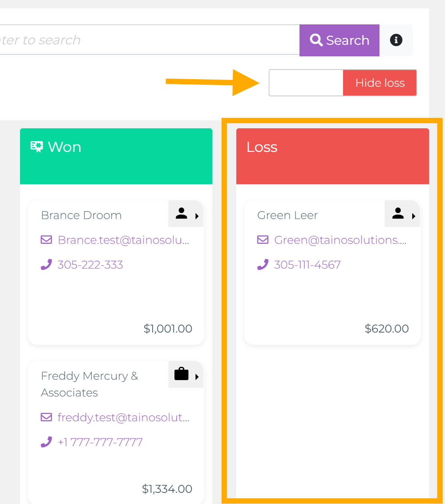Click envelope icon on Green Leer card
The image size is (445, 504).
(263, 240)
